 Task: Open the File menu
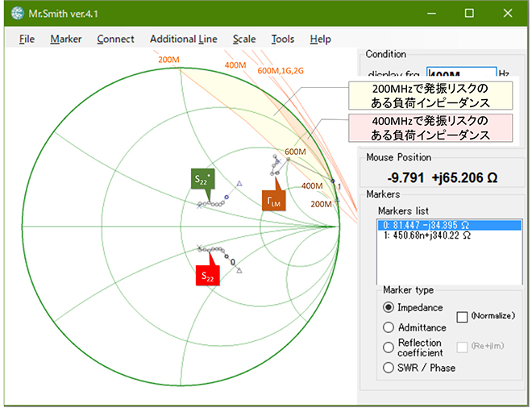coord(27,39)
